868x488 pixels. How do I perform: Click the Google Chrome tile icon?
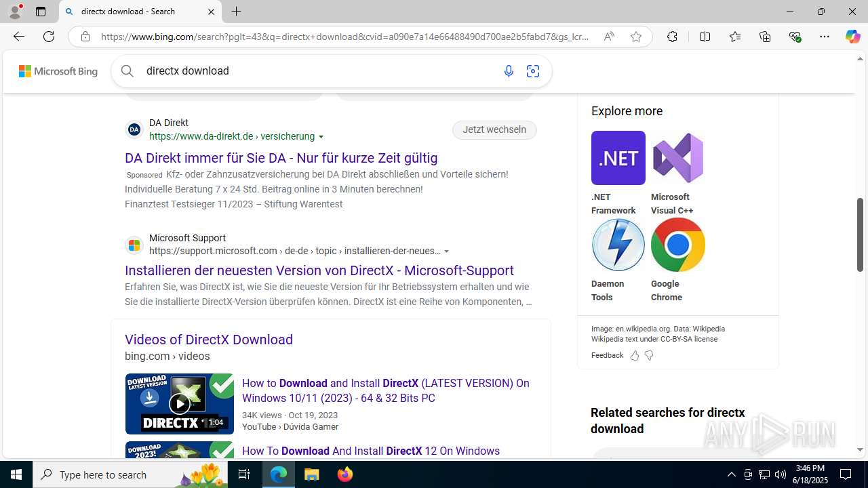coord(678,245)
